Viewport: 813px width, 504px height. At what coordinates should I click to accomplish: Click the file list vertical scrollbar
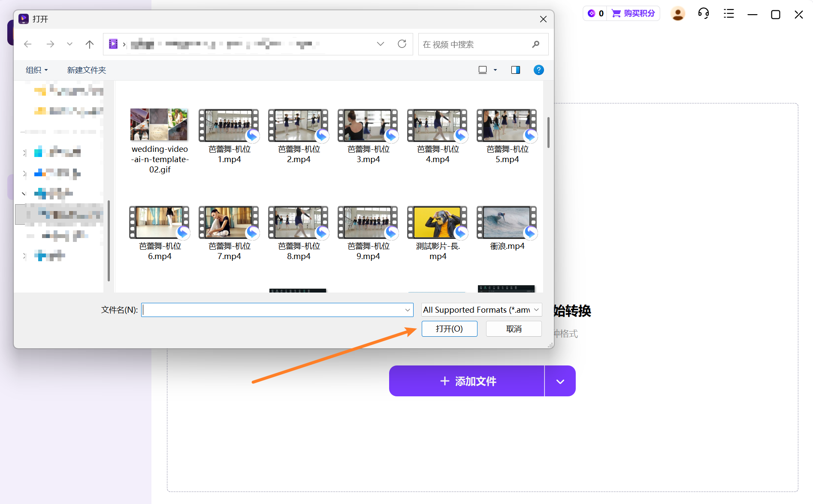[548, 133]
